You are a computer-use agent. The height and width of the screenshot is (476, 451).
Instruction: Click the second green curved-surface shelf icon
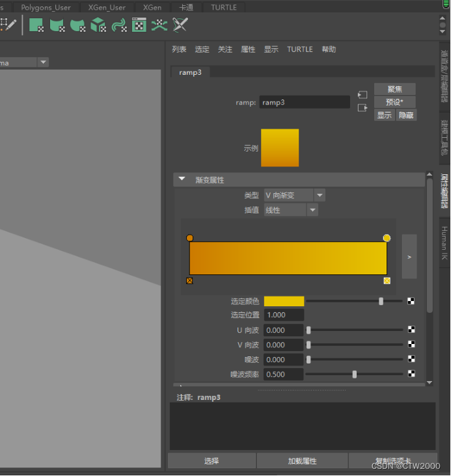(x=57, y=25)
